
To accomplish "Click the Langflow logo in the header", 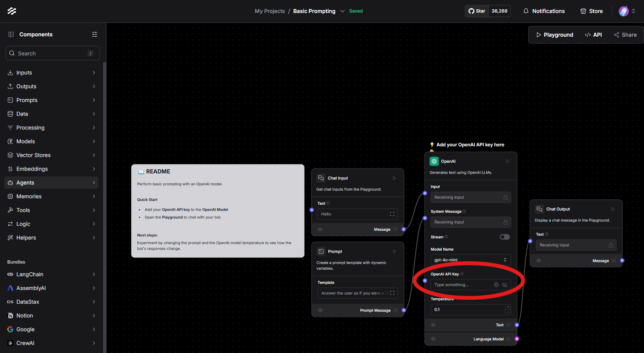I will [x=12, y=11].
